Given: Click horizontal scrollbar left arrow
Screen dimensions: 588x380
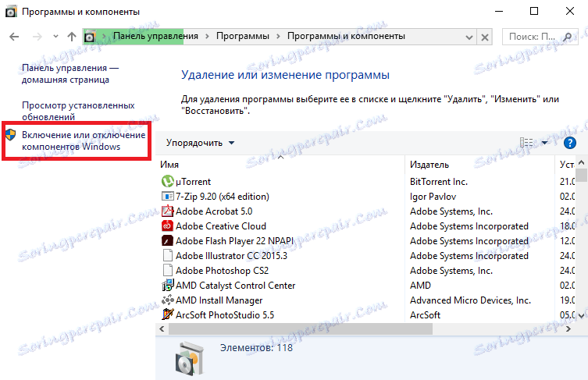Looking at the screenshot, I should [x=162, y=329].
